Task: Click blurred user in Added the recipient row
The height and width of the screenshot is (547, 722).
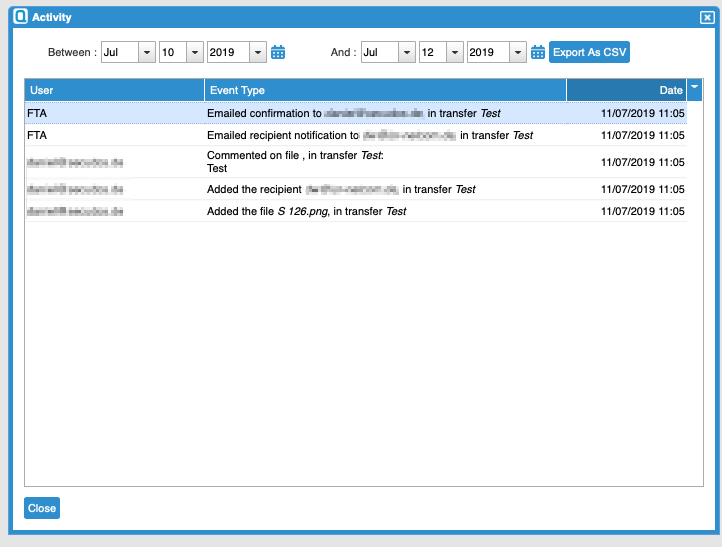Action: point(75,189)
